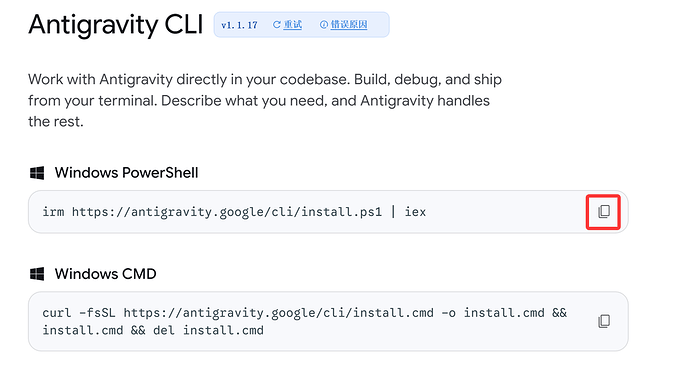Click the Antigravity CLI page title
This screenshot has width=690, height=371.
coord(116,24)
